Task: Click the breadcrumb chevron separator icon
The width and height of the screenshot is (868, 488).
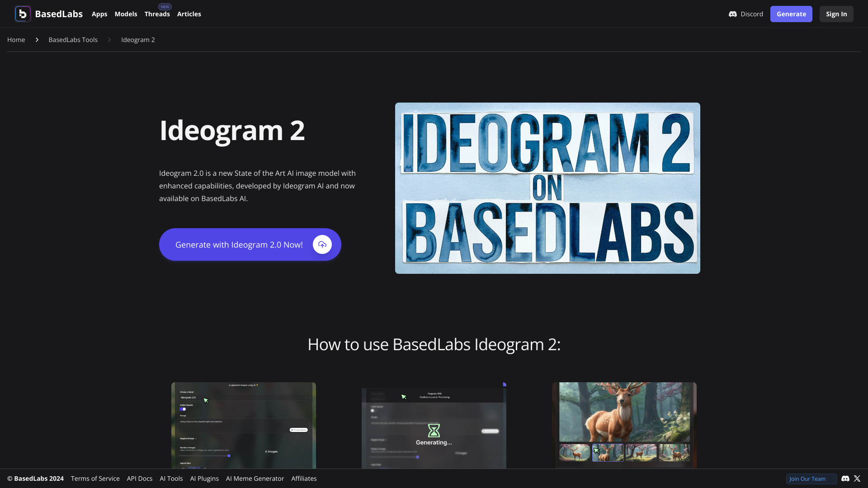Action: [36, 39]
